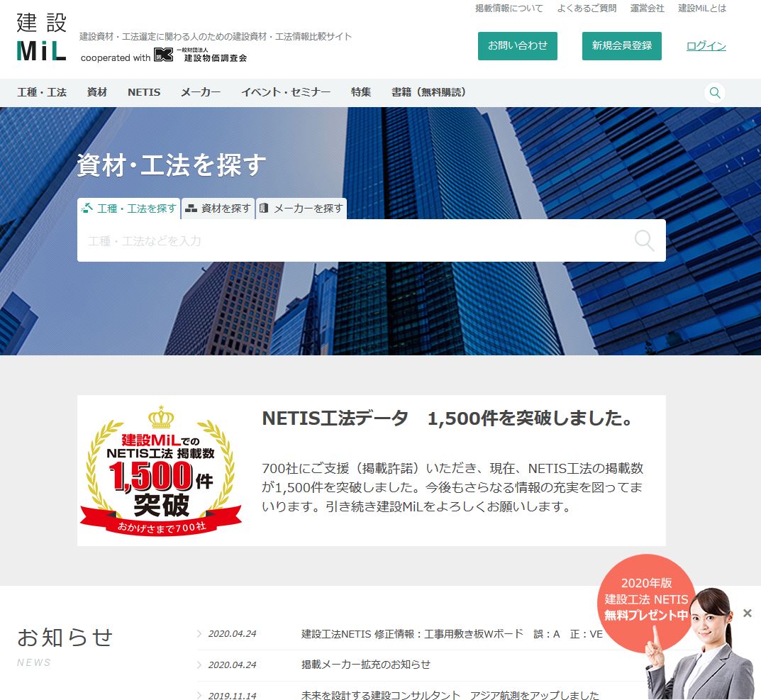Click the search box magnifier icon

(644, 240)
